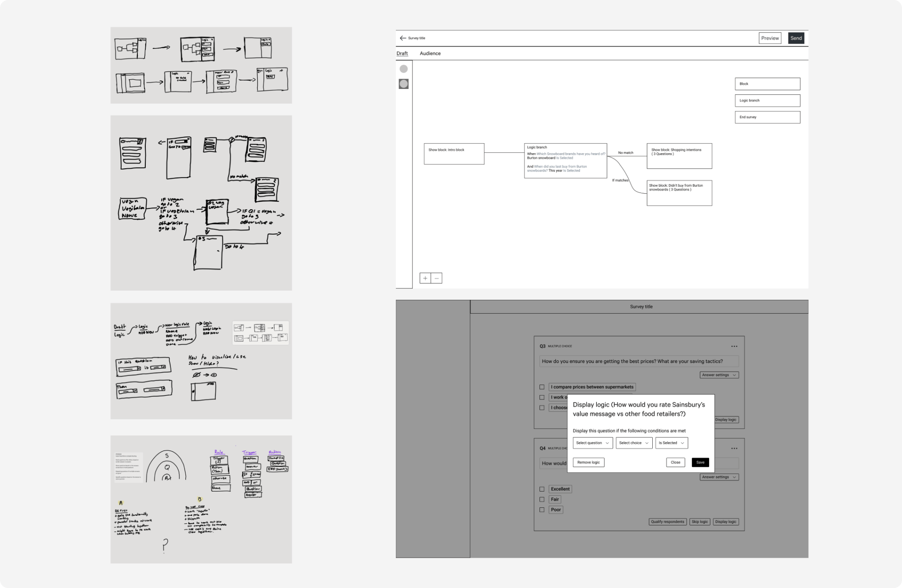Add a Block from the palette
Image resolution: width=902 pixels, height=588 pixels.
pyautogui.click(x=768, y=84)
